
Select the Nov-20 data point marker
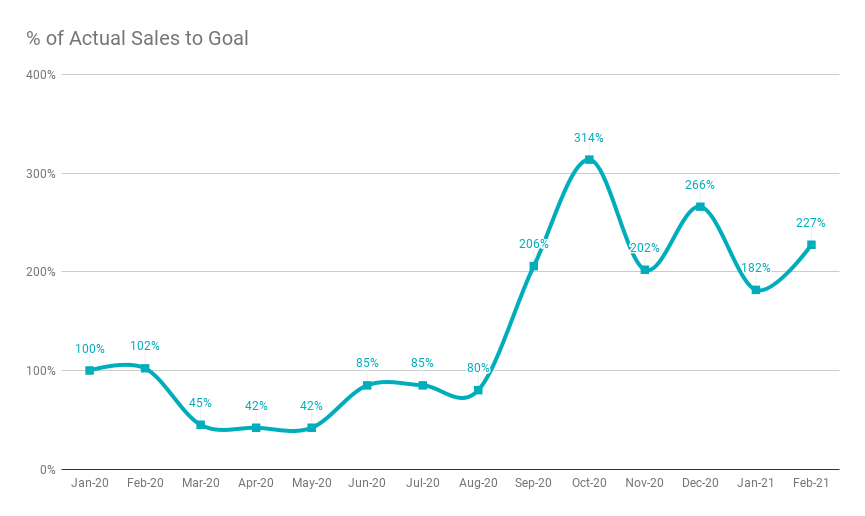tap(645, 270)
